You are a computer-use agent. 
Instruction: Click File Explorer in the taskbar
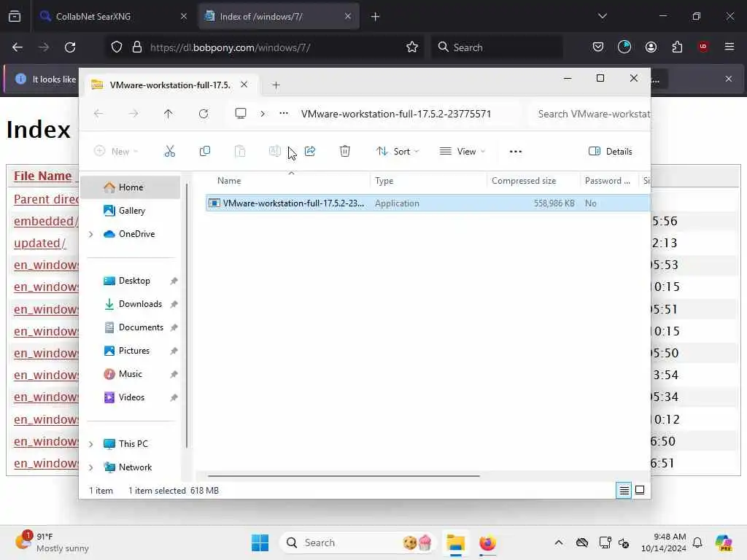pos(455,542)
